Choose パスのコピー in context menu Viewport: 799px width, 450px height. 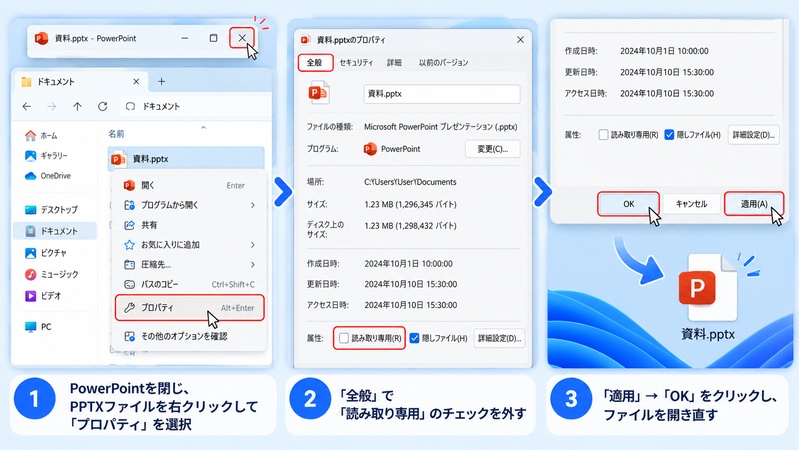click(x=189, y=284)
